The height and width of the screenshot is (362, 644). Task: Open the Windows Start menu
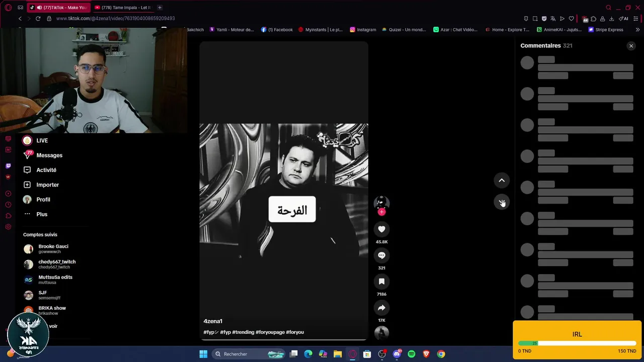coord(203,354)
